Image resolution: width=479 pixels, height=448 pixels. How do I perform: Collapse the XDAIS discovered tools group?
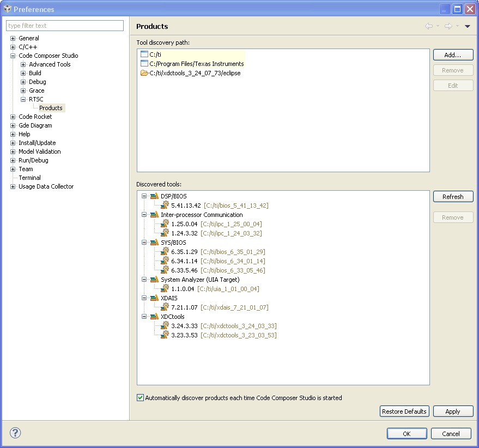pos(144,298)
